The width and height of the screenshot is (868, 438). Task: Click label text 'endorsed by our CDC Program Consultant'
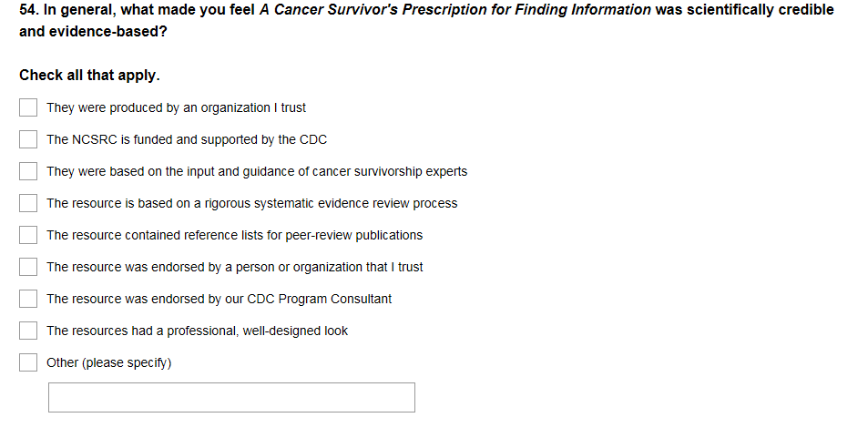point(219,299)
